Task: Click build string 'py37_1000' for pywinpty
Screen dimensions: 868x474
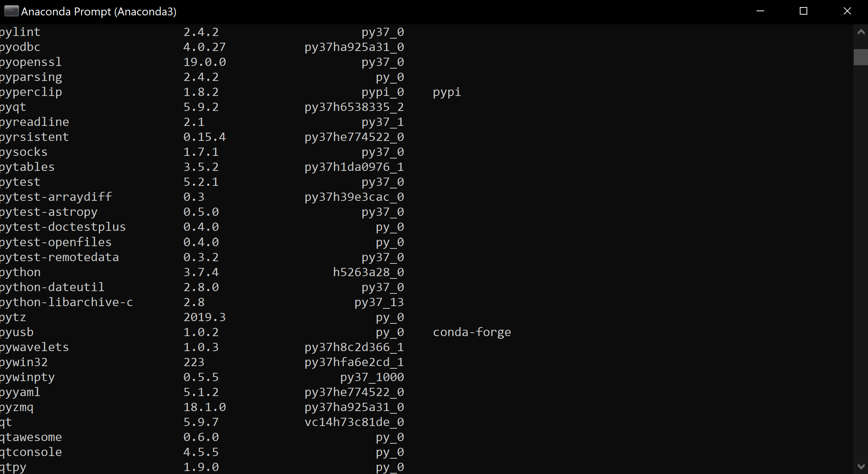Action: tap(372, 377)
